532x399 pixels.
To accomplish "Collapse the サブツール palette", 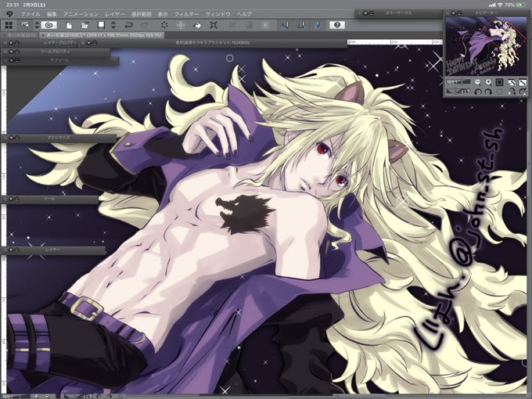I will pyautogui.click(x=17, y=60).
